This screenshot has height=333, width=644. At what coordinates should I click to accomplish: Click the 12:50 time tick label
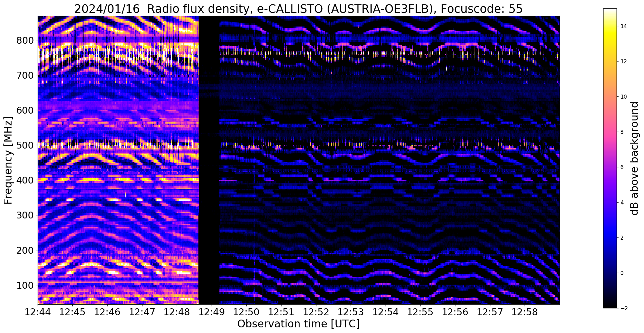(x=247, y=312)
